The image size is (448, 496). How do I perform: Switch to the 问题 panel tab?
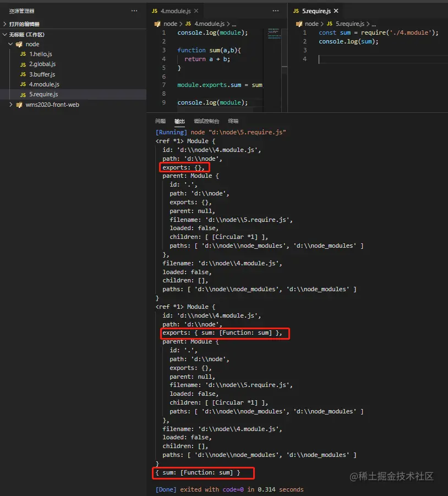(160, 121)
